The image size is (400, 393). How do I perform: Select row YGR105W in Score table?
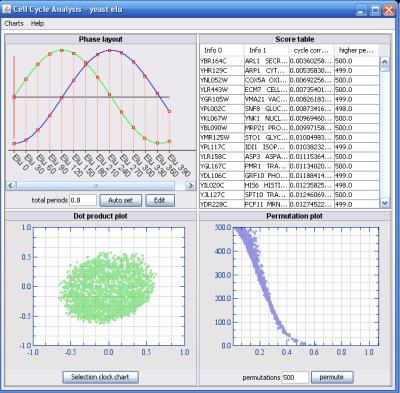(289, 99)
